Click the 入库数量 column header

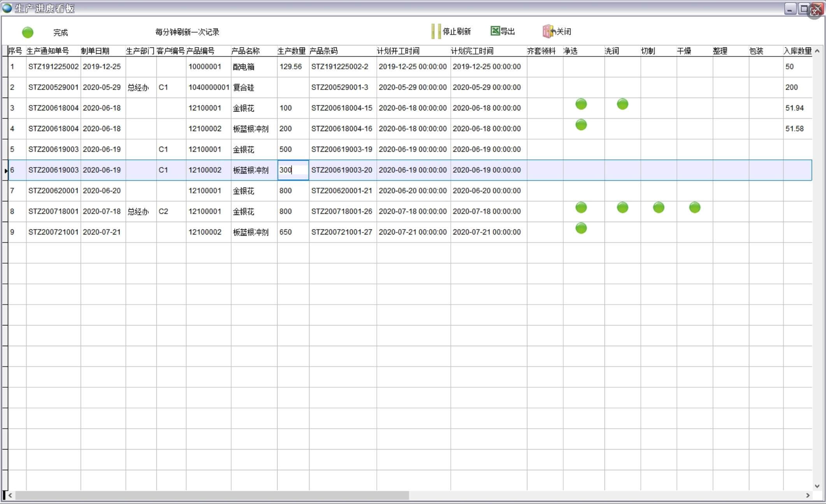coord(797,51)
